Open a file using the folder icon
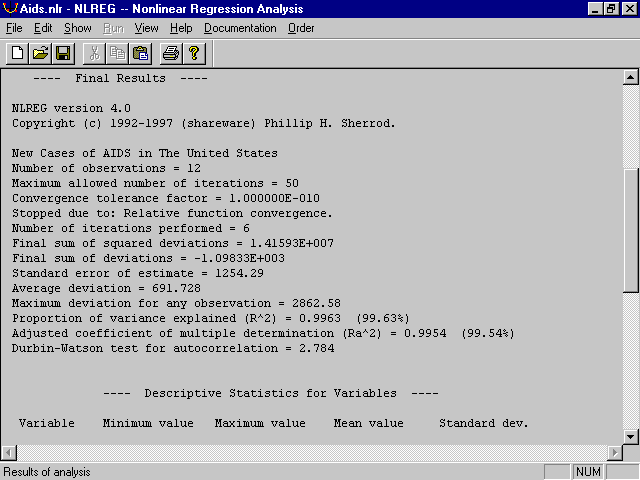The image size is (640, 480). tap(40, 53)
